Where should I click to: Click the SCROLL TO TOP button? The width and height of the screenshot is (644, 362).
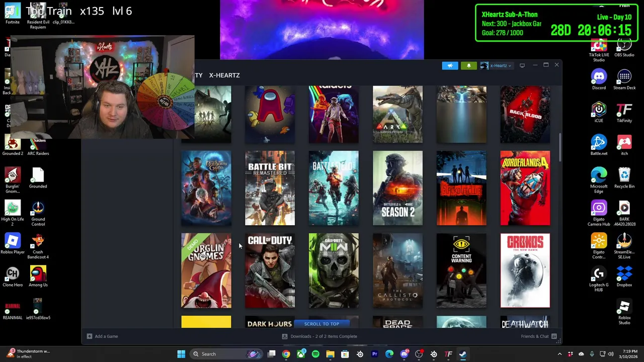tap(321, 324)
